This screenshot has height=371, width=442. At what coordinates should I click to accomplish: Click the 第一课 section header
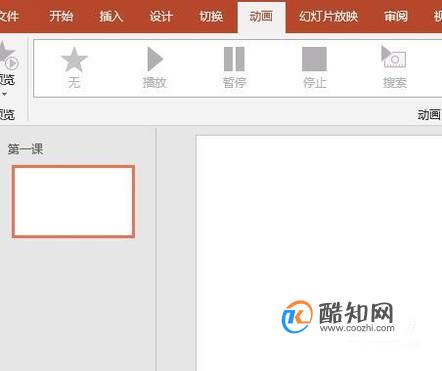click(25, 149)
